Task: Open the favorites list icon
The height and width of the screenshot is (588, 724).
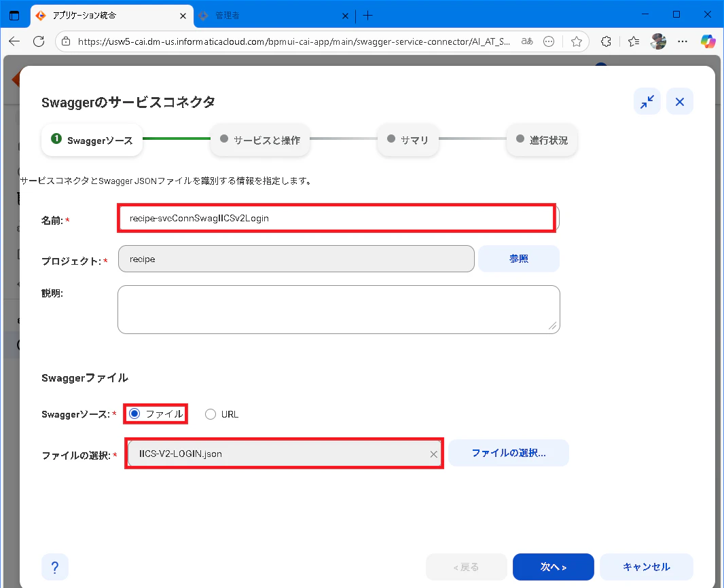Action: [634, 41]
